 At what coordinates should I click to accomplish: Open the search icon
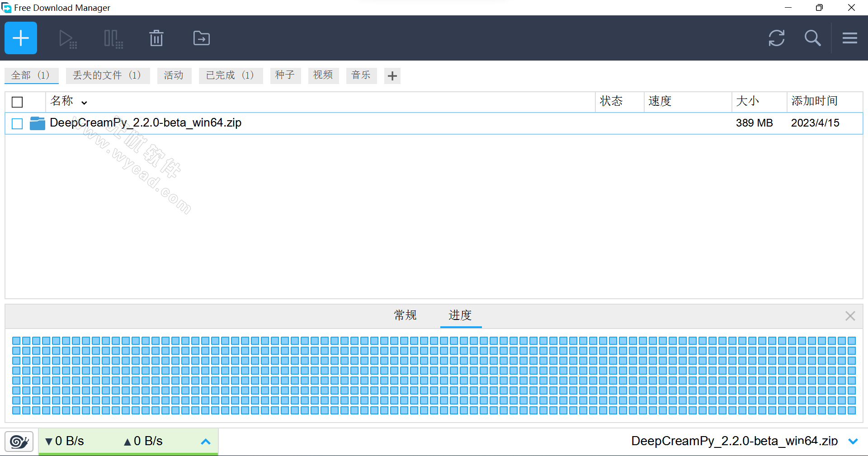coord(812,38)
